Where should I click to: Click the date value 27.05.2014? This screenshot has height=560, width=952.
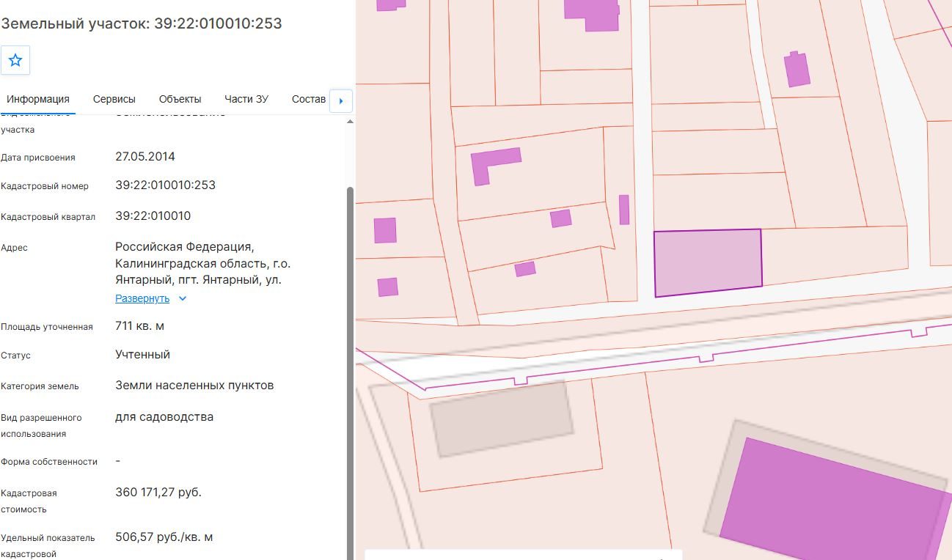[145, 156]
